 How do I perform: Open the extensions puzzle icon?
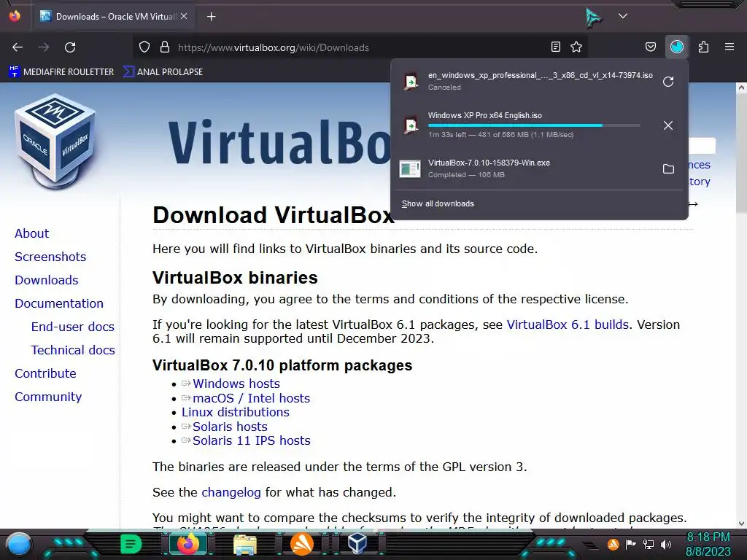tap(703, 47)
